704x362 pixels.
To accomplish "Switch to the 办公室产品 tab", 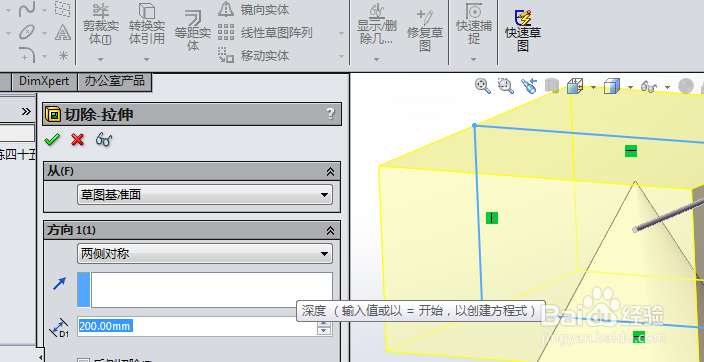I will click(x=114, y=81).
